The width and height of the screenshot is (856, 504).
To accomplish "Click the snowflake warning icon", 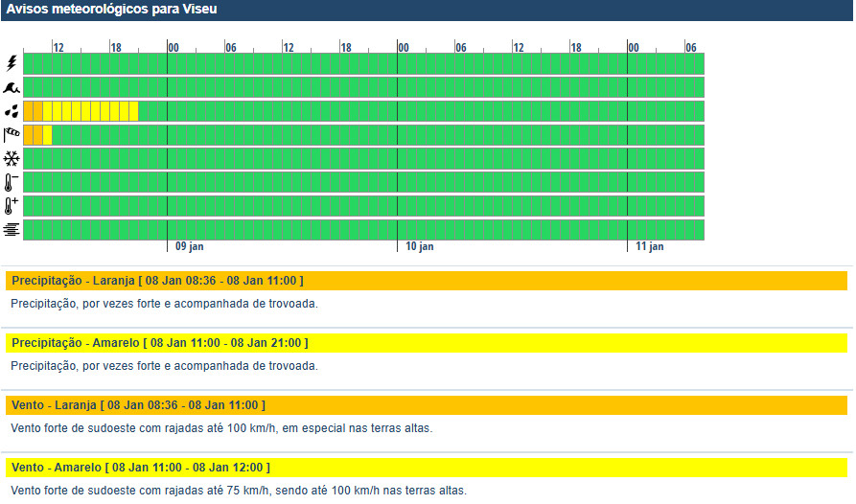I will (12, 159).
